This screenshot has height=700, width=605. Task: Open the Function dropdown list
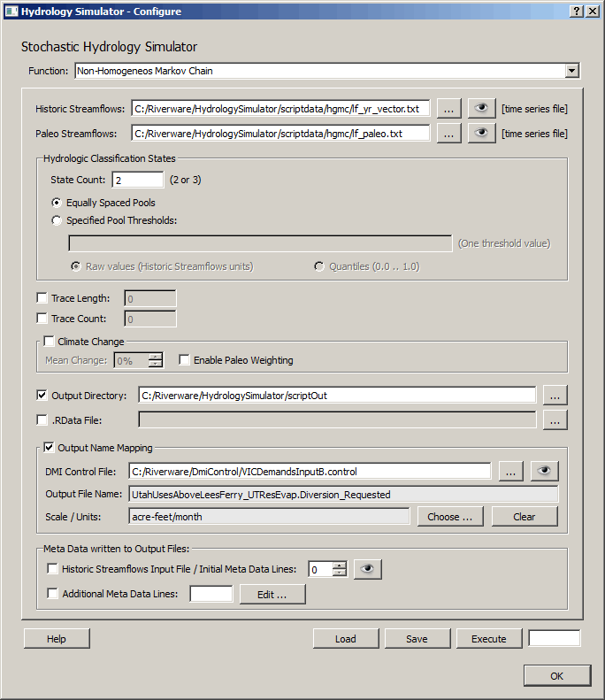point(572,71)
